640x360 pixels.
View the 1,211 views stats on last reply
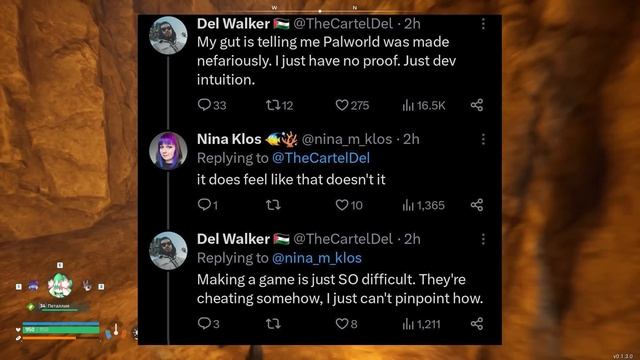pos(421,324)
